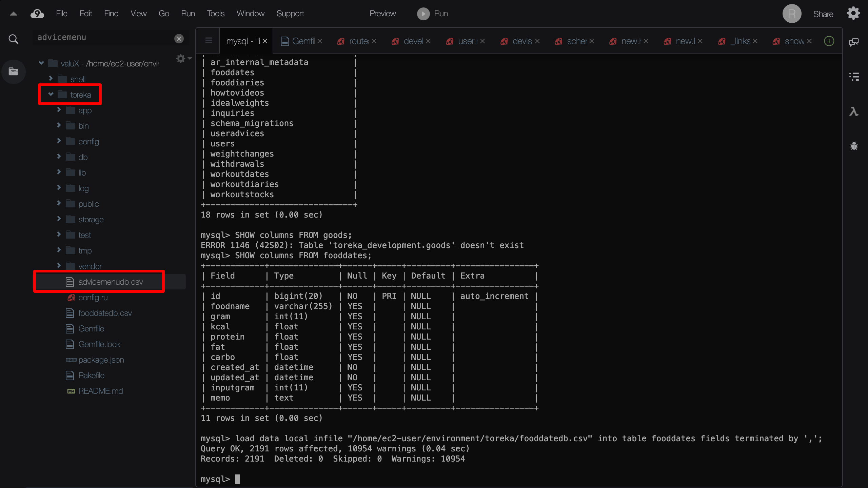Expand the shell folder
Viewport: 868px width, 488px height.
(x=51, y=79)
